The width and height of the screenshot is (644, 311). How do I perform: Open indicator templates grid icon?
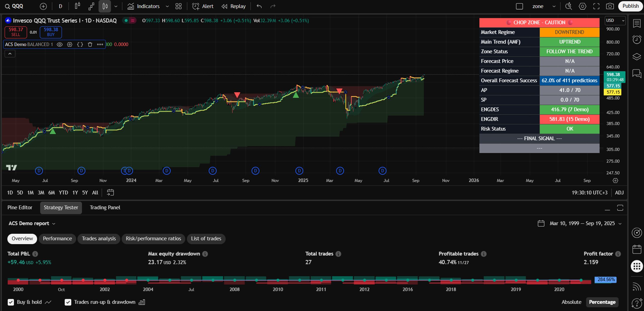tap(178, 6)
